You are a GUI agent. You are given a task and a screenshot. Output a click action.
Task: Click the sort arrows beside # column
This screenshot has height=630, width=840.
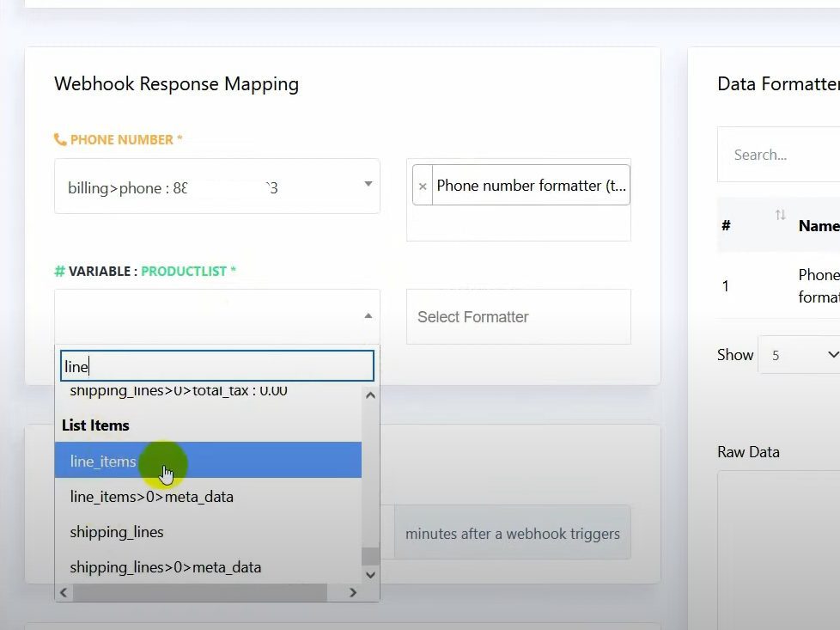[780, 216]
